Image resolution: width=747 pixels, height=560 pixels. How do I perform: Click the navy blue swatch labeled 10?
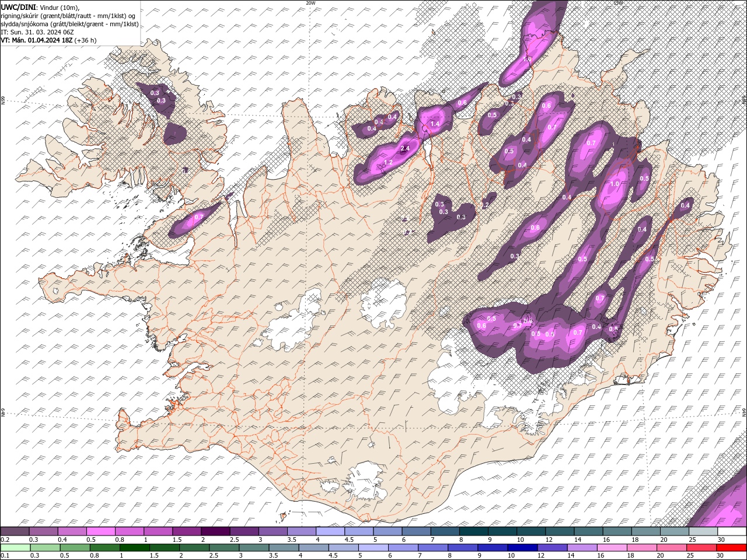(522, 547)
